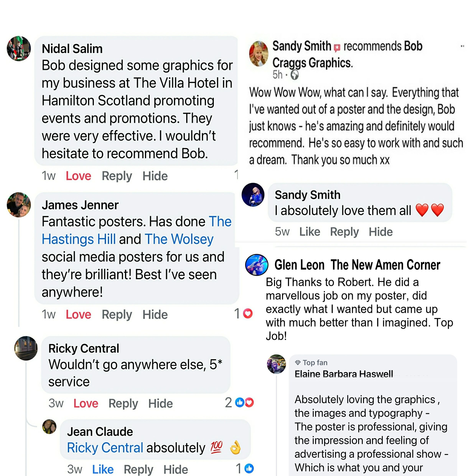Open Glen Leon's profile avatar
Viewport: 476px width, 476px height.
(256, 265)
